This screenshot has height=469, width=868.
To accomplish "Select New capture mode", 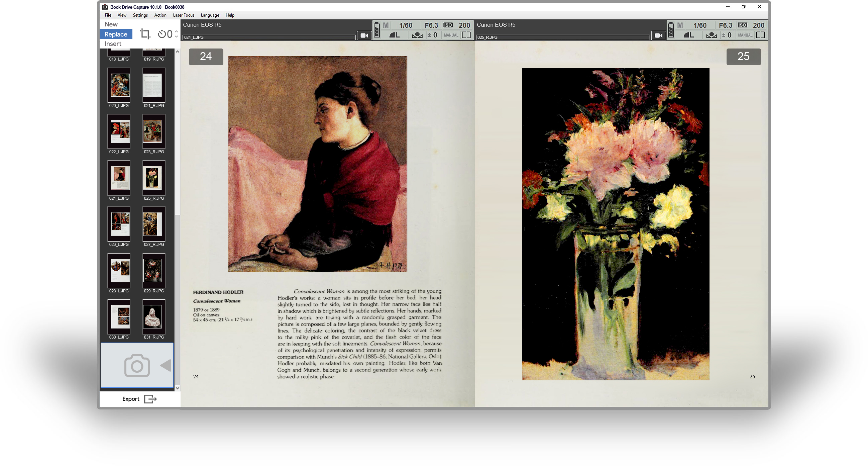I will click(x=111, y=24).
